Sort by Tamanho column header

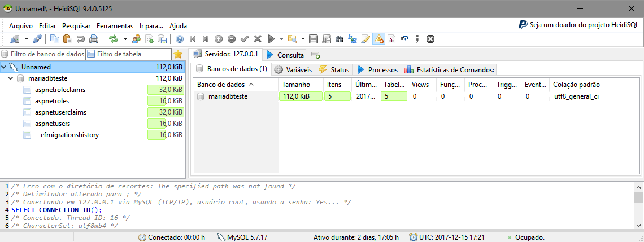pos(301,85)
